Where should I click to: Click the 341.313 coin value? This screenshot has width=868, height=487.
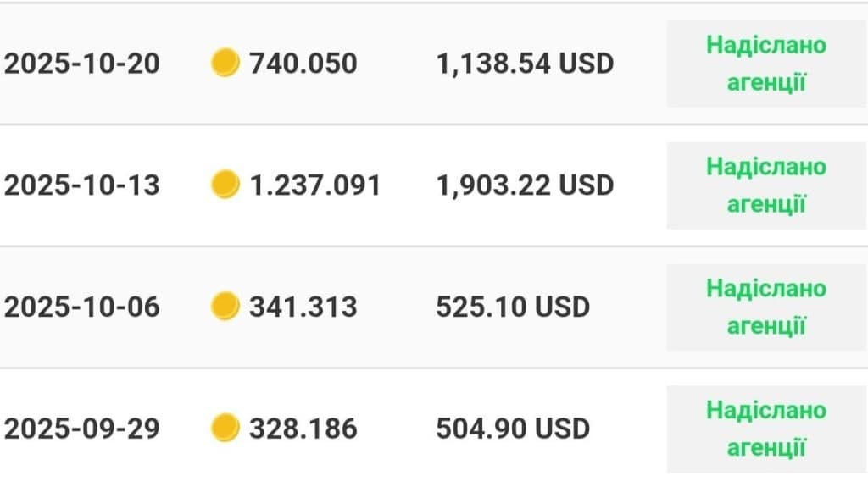(303, 306)
